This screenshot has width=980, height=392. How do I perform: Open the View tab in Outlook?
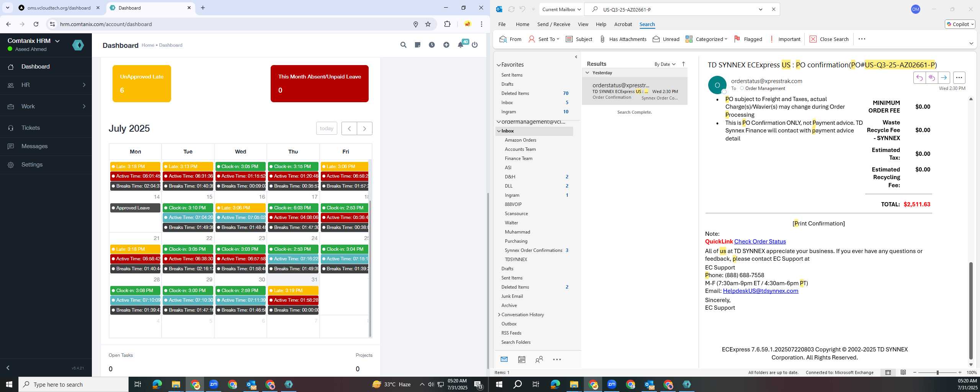(583, 24)
